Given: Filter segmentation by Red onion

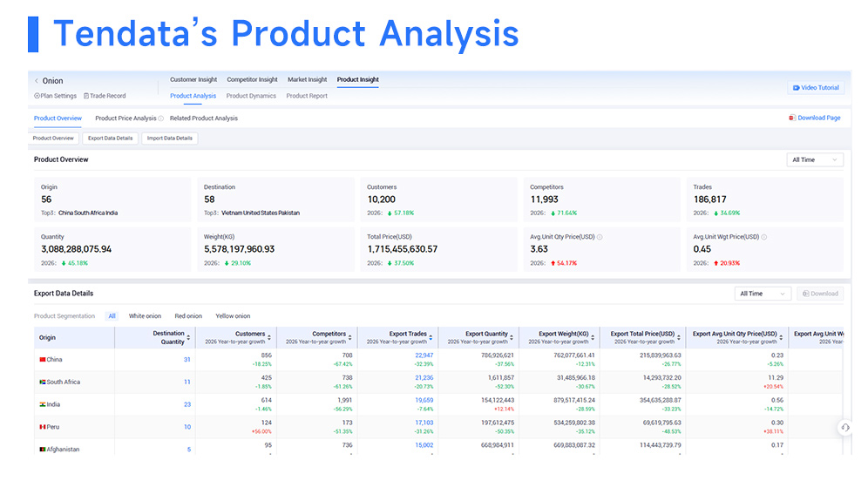Looking at the screenshot, I should tap(188, 316).
